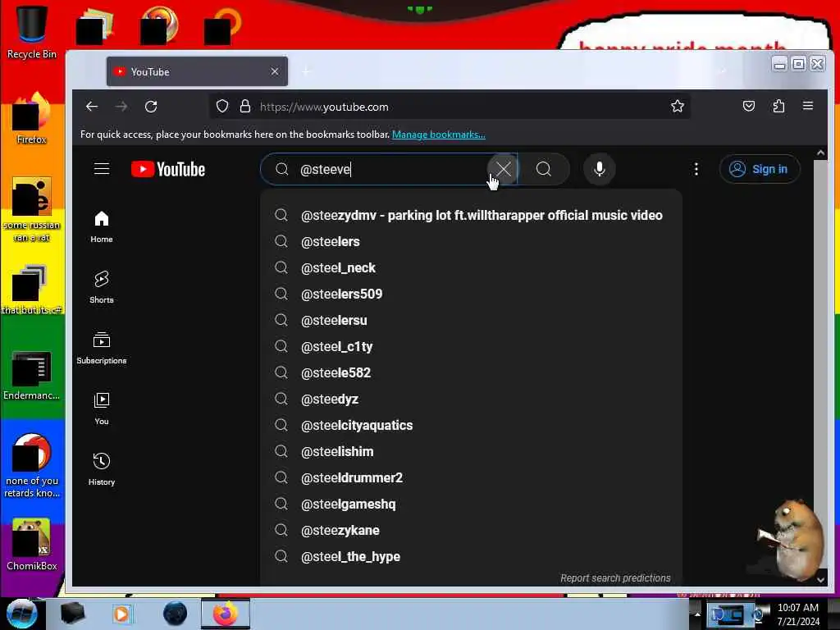The image size is (840, 630).
Task: Choose the @steel_the_hype suggestion
Action: point(471,557)
